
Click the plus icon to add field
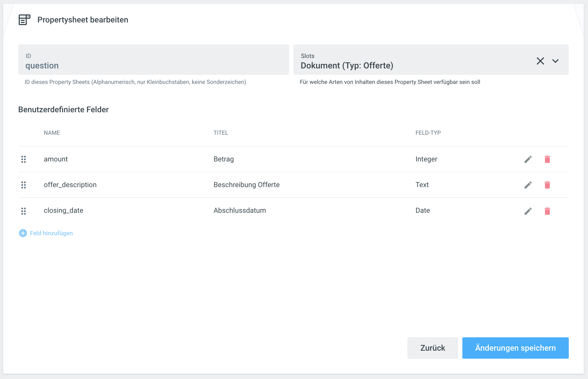(23, 233)
